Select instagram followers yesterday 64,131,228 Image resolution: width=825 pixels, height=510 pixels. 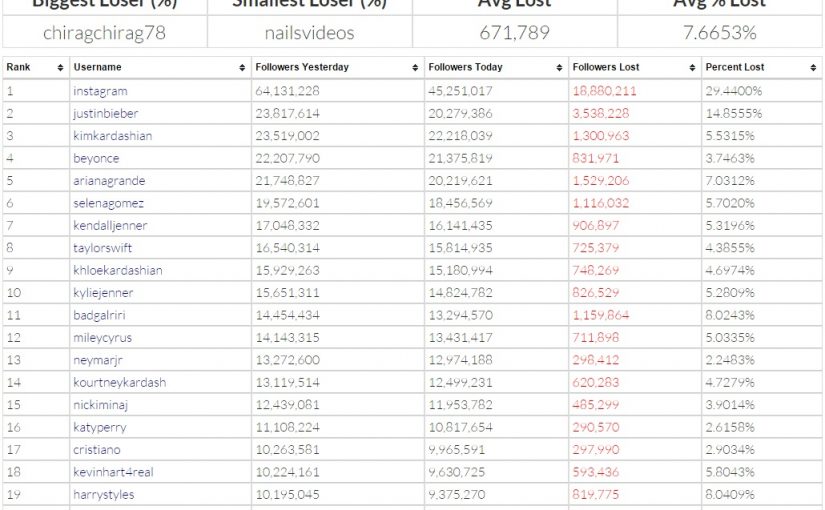(287, 91)
